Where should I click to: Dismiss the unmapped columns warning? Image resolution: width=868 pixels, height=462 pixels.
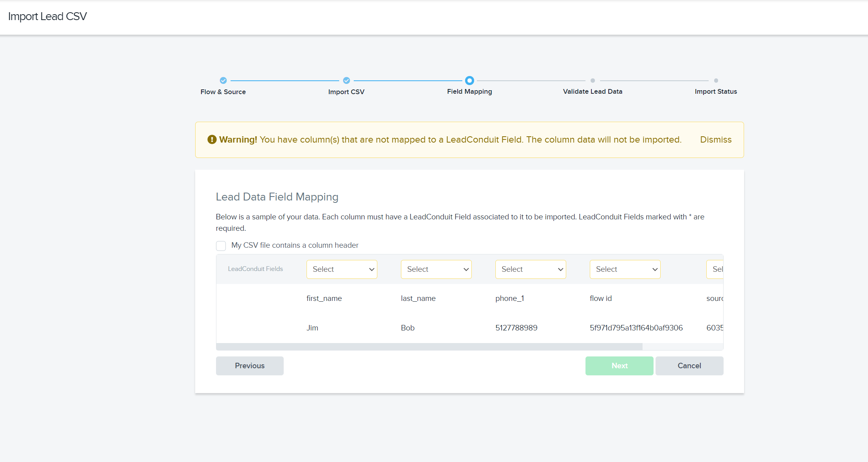715,139
